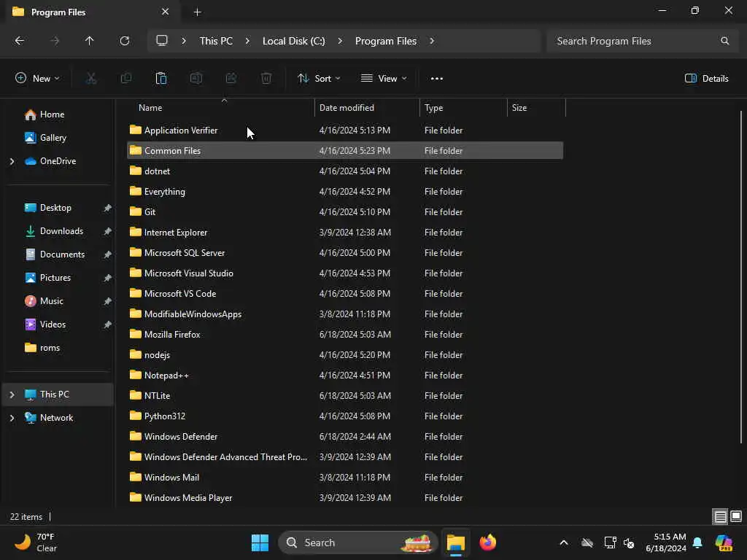The image size is (747, 560).
Task: Add a new tab with plus button
Action: pyautogui.click(x=197, y=12)
